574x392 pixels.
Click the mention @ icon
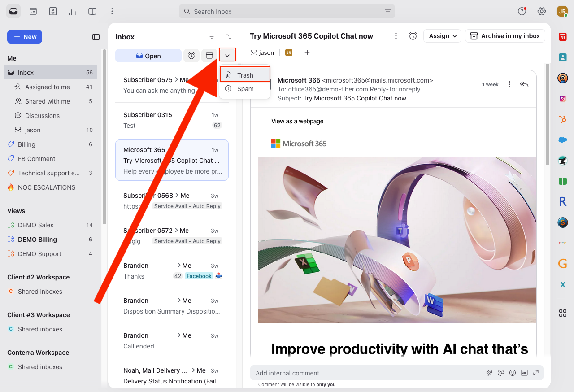coord(501,373)
